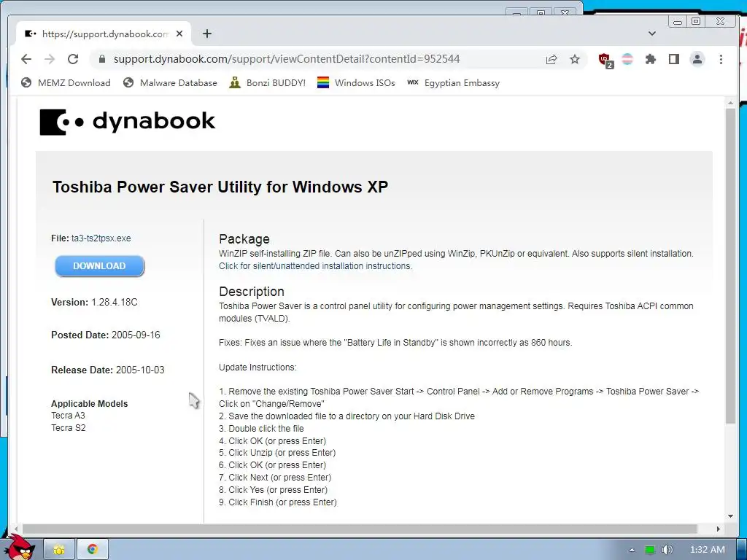Click the forward navigation arrow

[x=50, y=59]
